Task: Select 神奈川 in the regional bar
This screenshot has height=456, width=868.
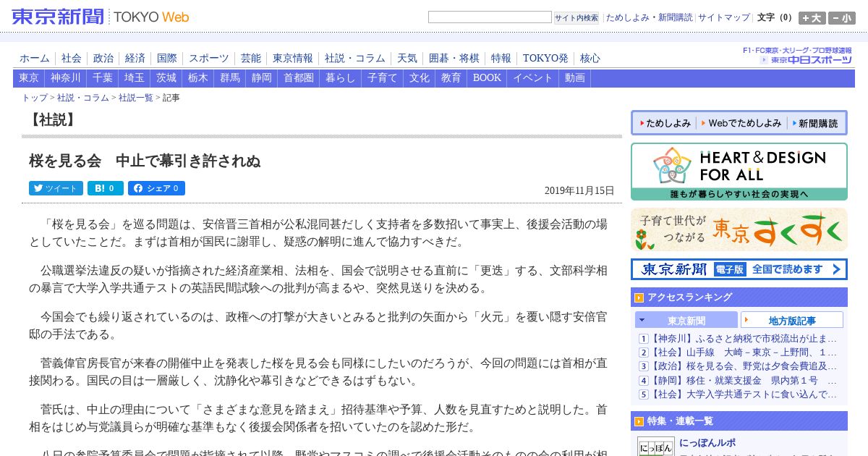Action: click(66, 78)
